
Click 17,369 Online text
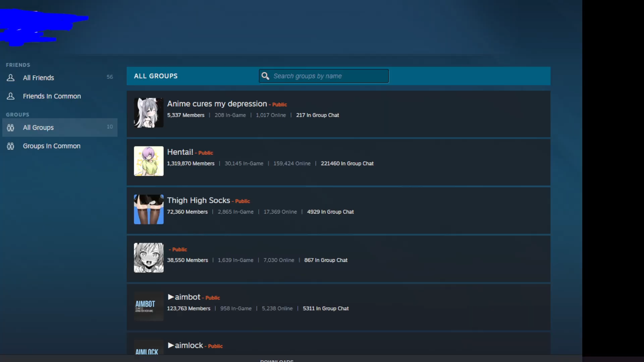click(x=280, y=212)
